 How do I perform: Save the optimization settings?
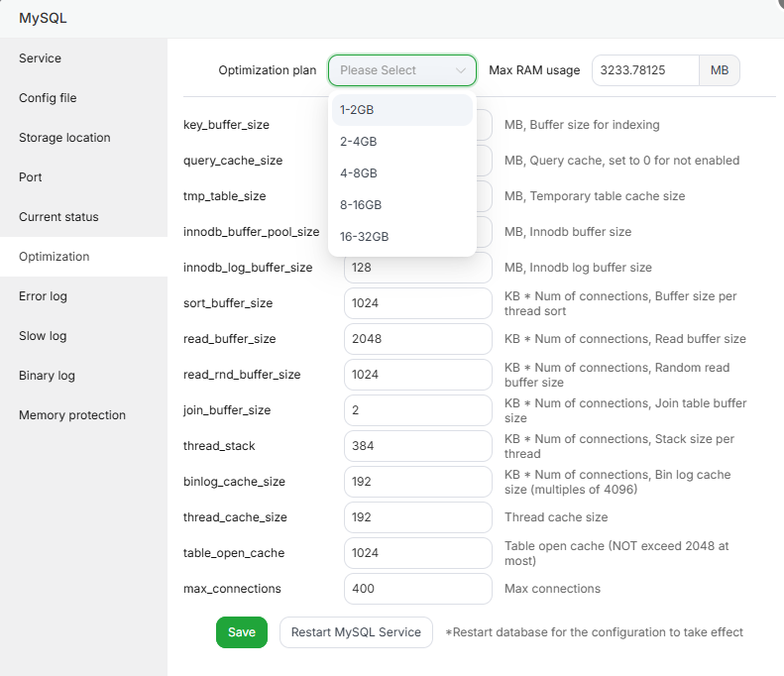(x=242, y=632)
